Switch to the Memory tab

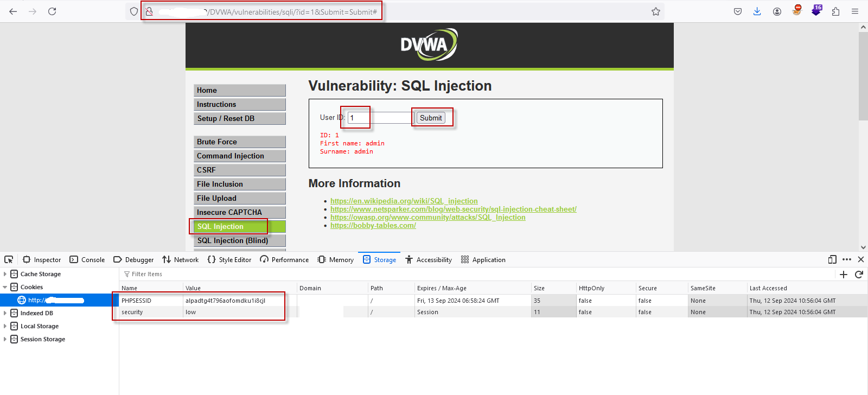(336, 260)
